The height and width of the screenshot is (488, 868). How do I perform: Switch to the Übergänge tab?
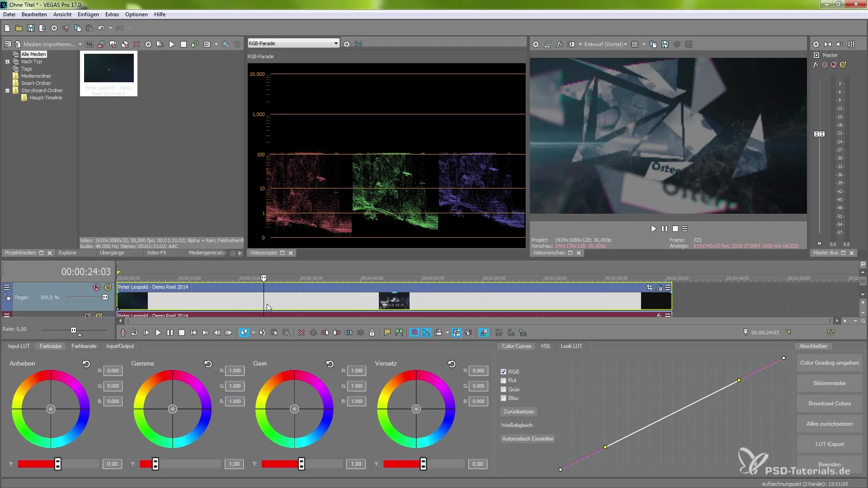tap(112, 253)
